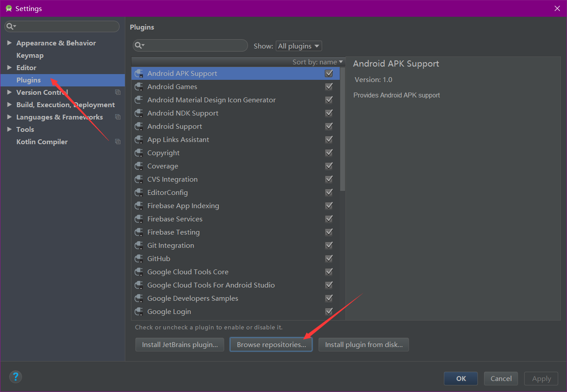Viewport: 567px width, 392px height.
Task: Click the Android Games plugin icon
Action: click(x=139, y=87)
